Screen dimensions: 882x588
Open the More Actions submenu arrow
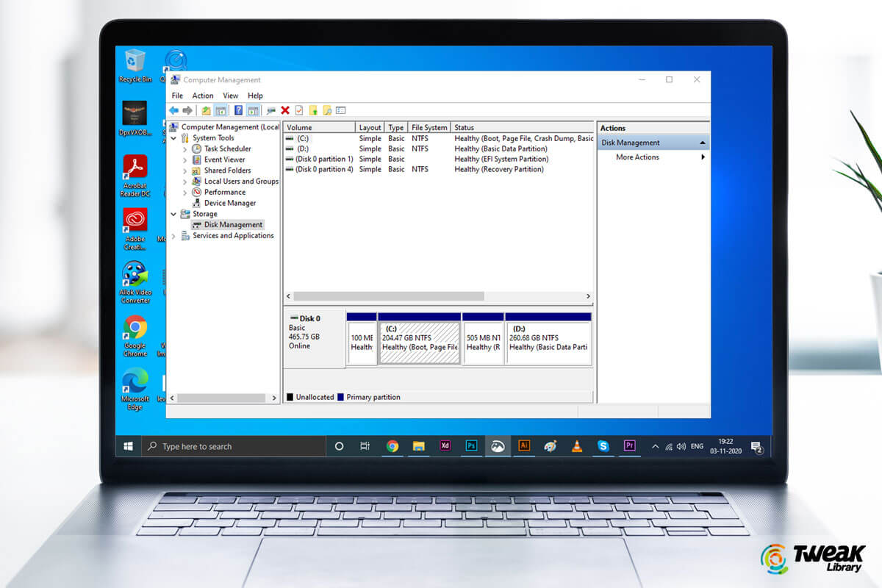702,157
